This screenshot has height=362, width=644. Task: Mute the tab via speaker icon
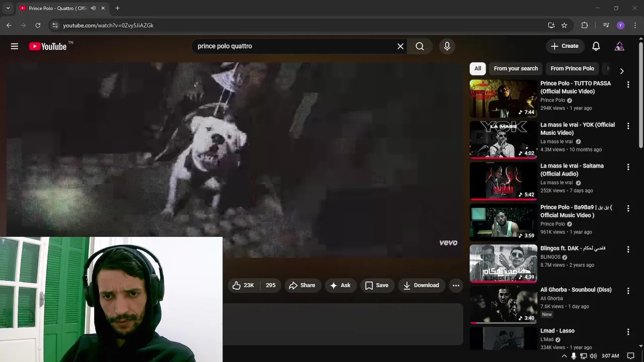tap(93, 8)
